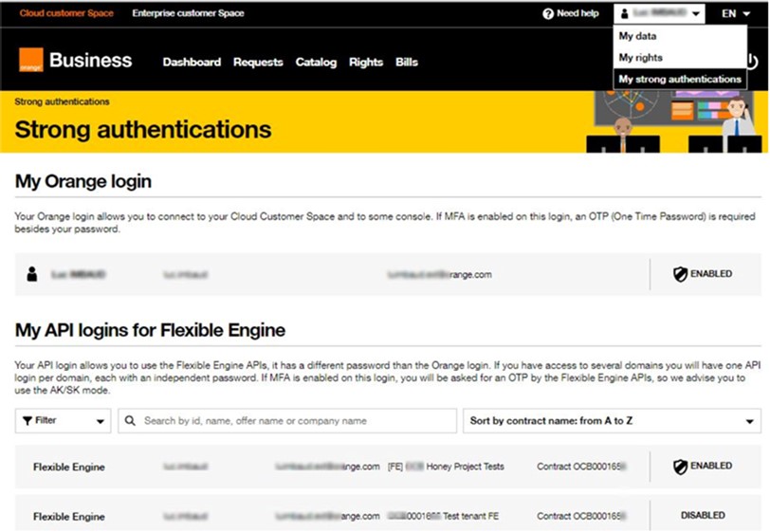
Task: Open the Rights nav item
Action: click(366, 62)
